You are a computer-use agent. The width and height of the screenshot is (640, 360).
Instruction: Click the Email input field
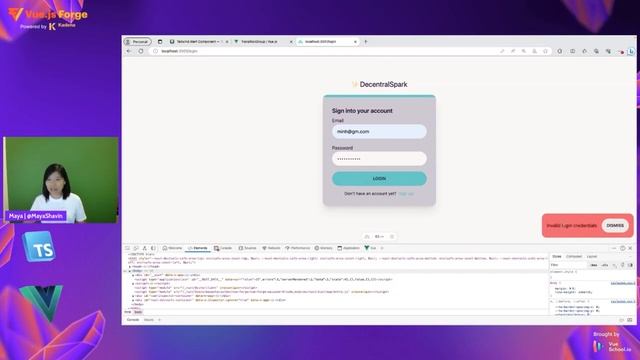point(379,131)
